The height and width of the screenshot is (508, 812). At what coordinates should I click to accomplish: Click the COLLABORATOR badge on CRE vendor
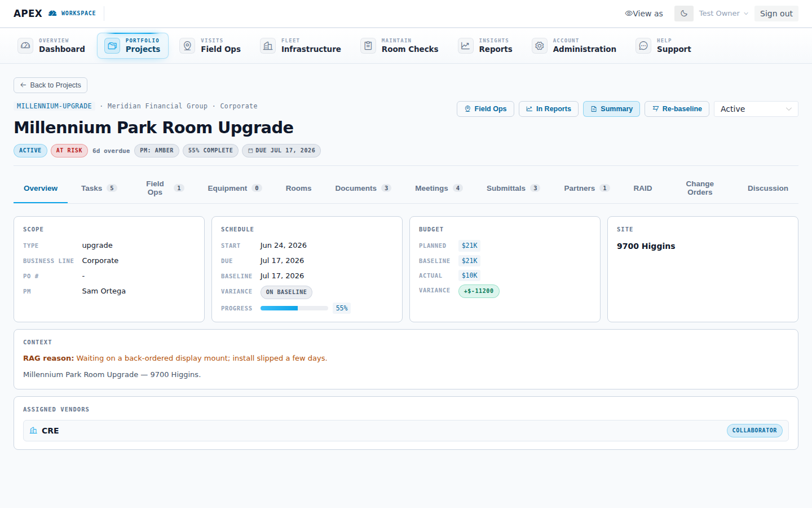click(754, 431)
